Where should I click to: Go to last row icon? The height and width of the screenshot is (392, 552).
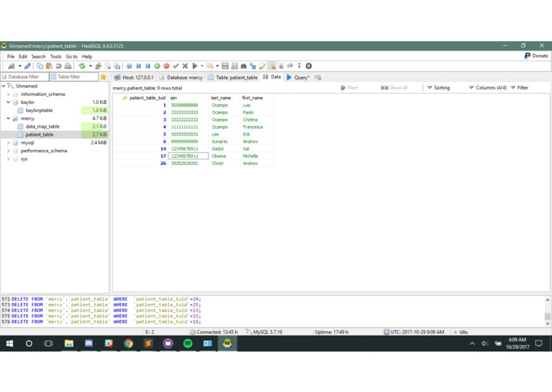pyautogui.click(x=148, y=66)
